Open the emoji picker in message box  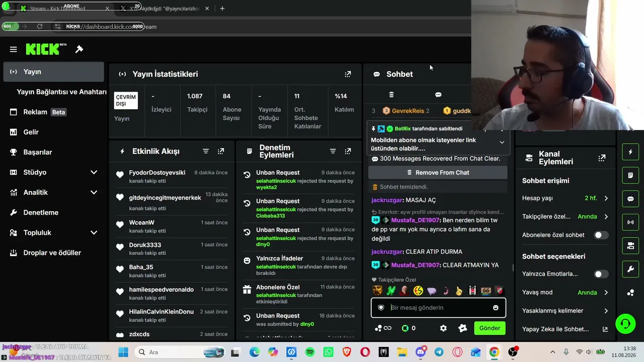click(x=496, y=308)
